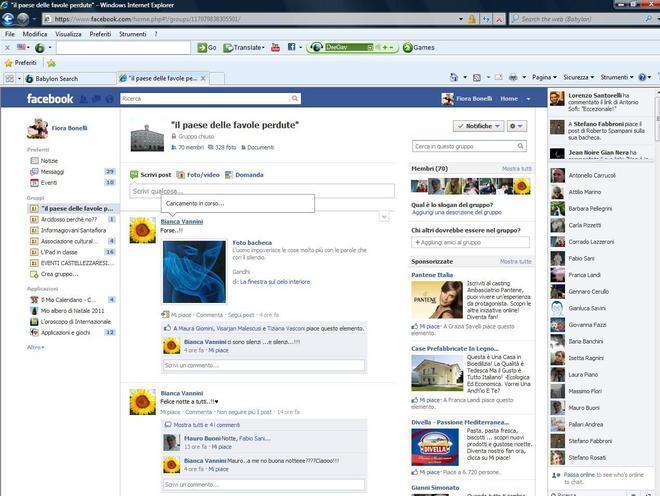This screenshot has width=660, height=496.
Task: Open Eventi in left sidebar
Action: pos(49,183)
